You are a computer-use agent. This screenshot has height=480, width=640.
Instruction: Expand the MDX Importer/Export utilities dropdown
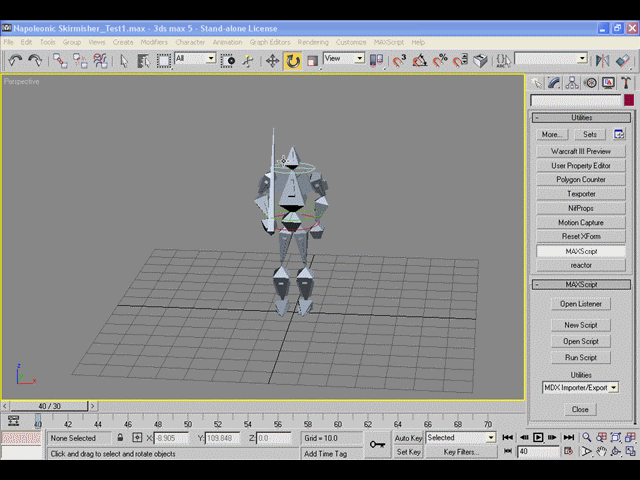[580, 387]
